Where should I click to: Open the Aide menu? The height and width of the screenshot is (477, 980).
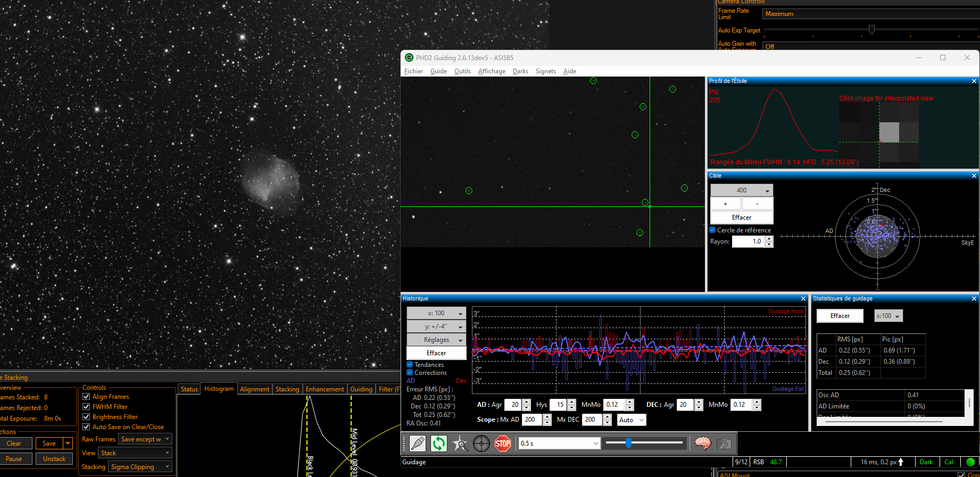click(569, 71)
